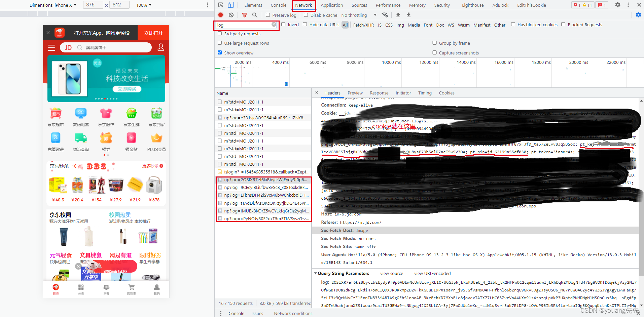Enable Use large request rows

click(x=220, y=43)
